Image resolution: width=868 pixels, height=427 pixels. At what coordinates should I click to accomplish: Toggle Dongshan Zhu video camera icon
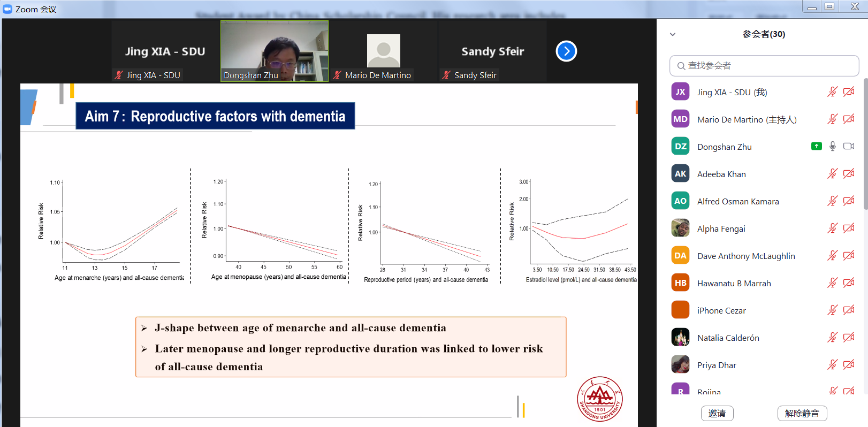tap(849, 146)
